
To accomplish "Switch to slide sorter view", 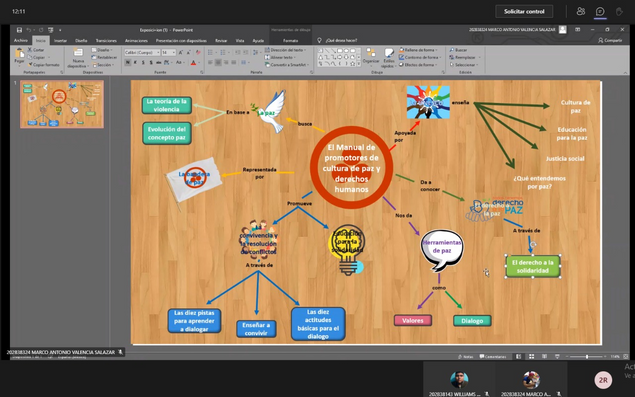I will coord(531,356).
